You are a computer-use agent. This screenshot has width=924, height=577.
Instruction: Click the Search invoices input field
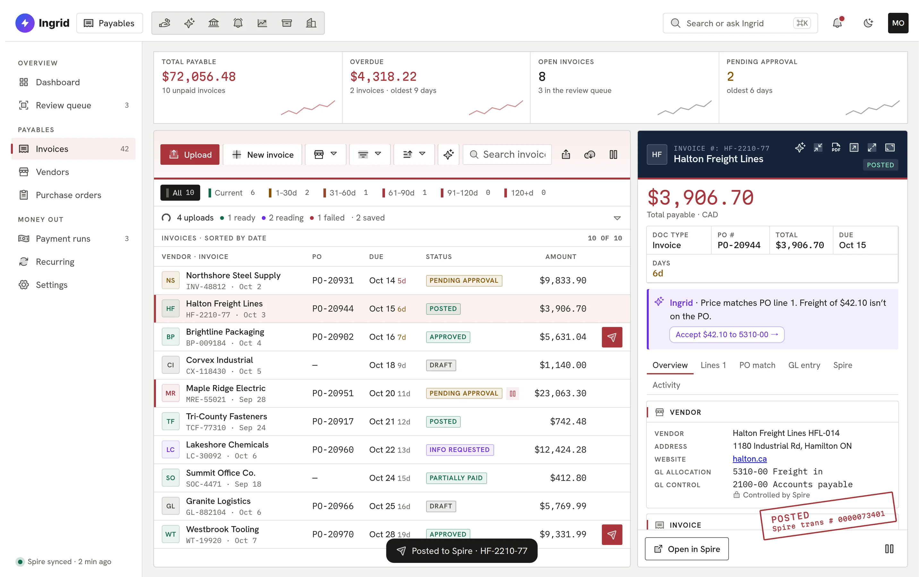507,154
